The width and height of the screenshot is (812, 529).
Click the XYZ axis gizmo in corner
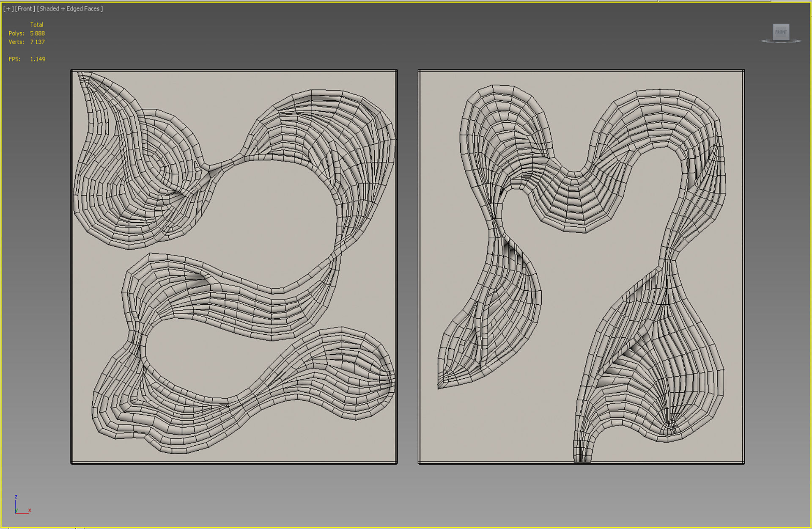coord(22,505)
